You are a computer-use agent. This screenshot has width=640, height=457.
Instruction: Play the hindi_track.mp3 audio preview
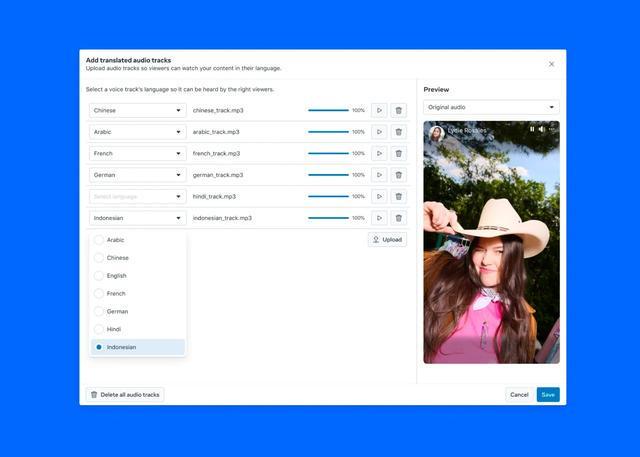379,196
